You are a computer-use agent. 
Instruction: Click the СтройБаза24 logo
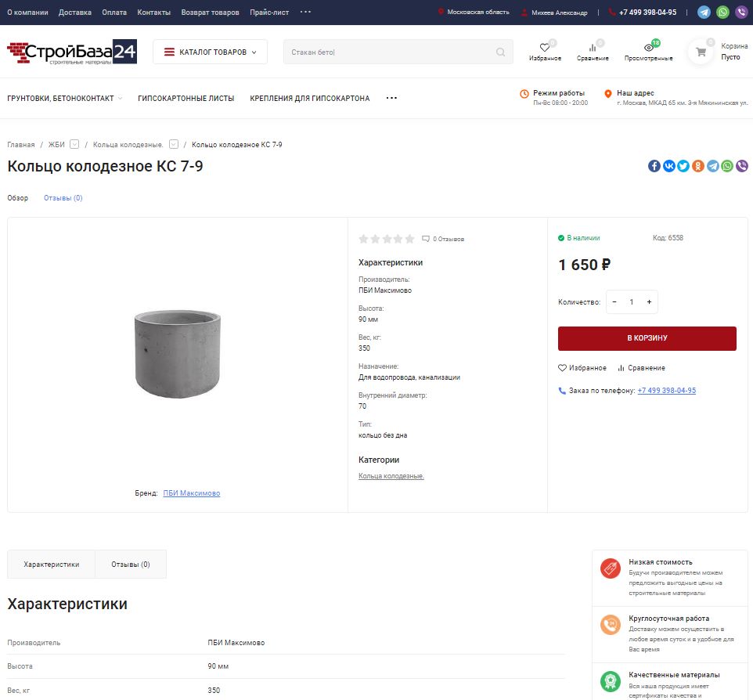(72, 52)
